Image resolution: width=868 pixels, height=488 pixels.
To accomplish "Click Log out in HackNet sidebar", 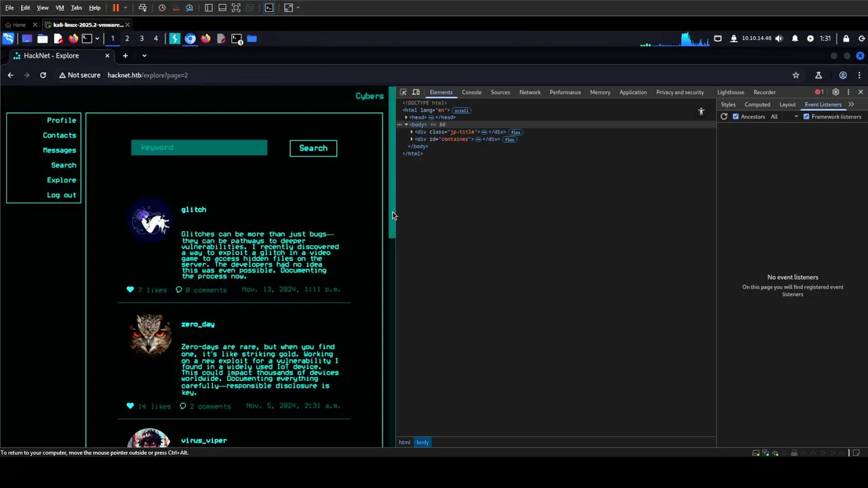I will point(62,195).
